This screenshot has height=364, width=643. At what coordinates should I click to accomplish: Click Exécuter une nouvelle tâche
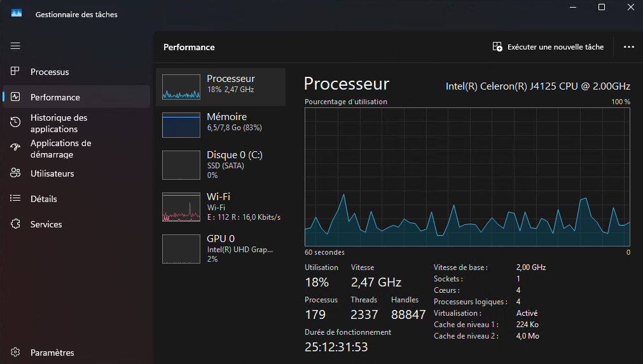coord(548,46)
